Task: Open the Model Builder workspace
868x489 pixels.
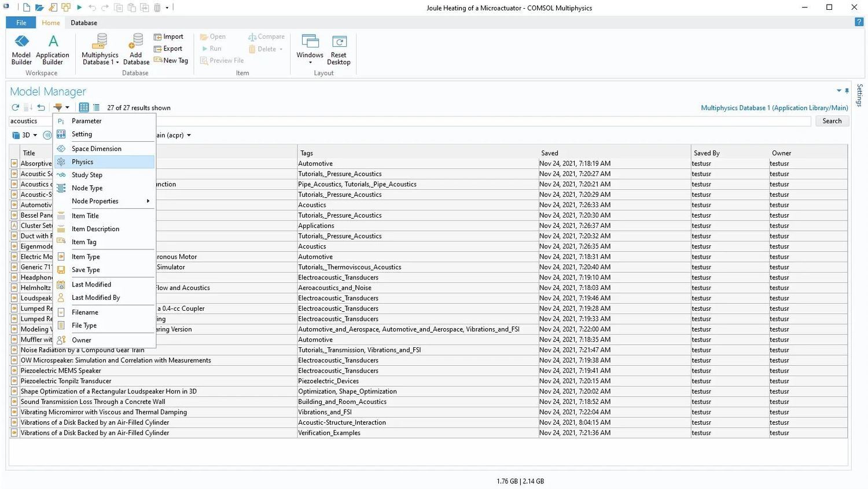Action: [x=21, y=49]
